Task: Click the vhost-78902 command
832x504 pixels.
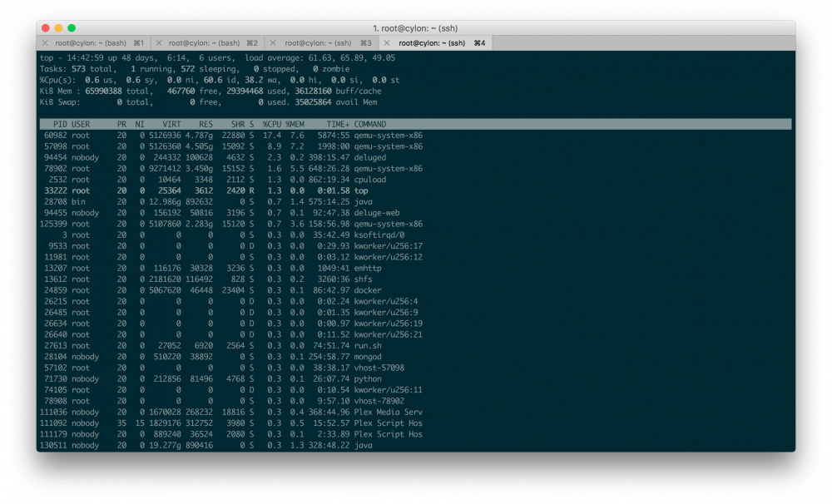Action: pos(379,402)
